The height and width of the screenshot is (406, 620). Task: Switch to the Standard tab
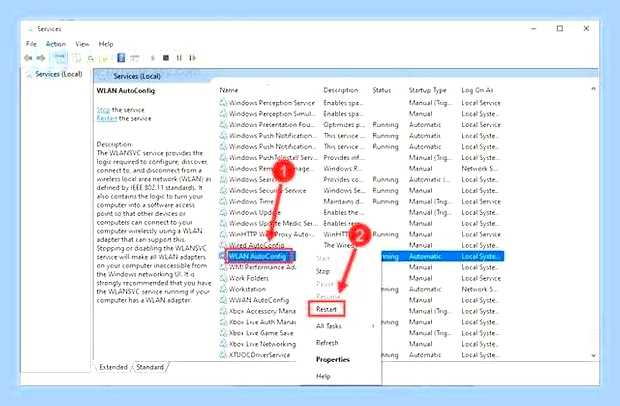pos(150,367)
